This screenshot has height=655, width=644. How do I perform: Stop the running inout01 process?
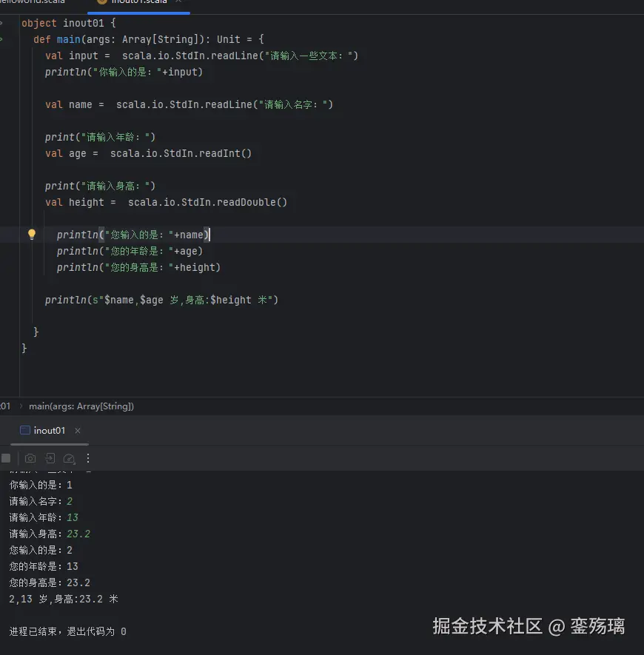point(6,458)
